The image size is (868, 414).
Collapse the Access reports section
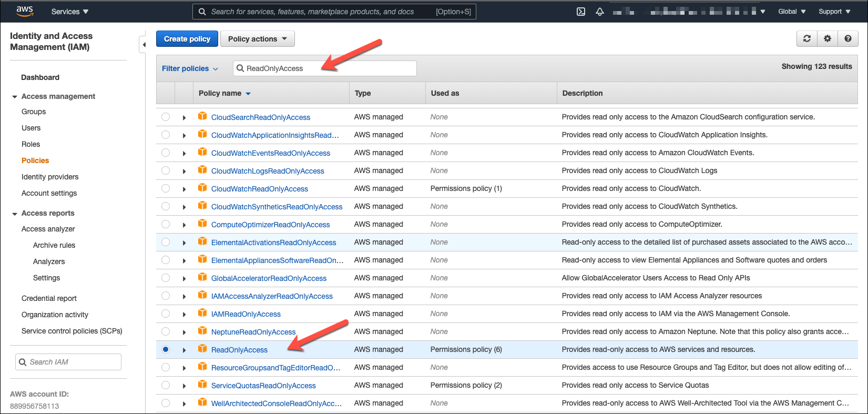tap(15, 214)
